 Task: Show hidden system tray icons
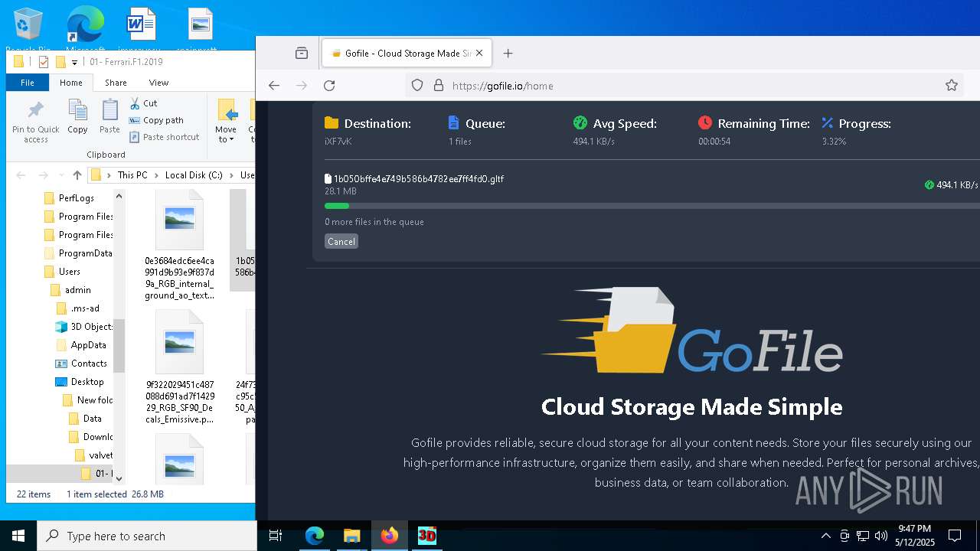click(x=826, y=536)
